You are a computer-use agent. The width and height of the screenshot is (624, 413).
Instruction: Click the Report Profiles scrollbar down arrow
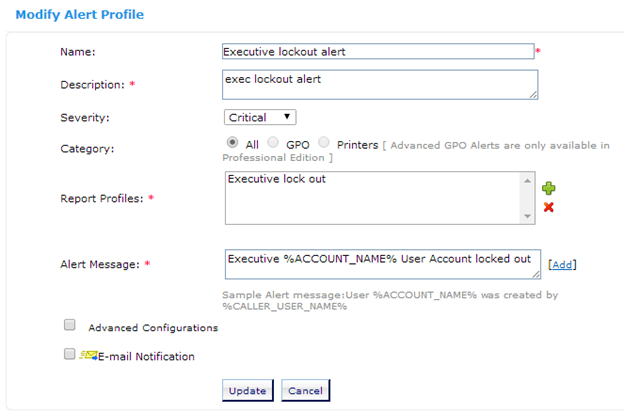(527, 216)
